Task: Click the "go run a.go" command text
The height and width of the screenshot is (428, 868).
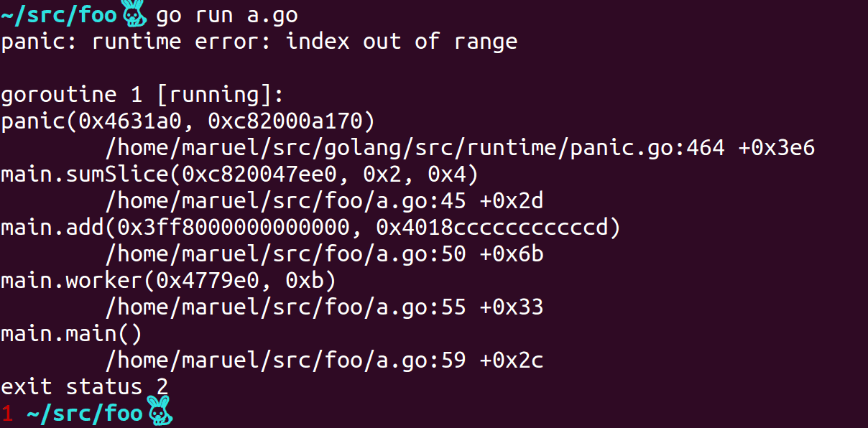Action: click(226, 14)
